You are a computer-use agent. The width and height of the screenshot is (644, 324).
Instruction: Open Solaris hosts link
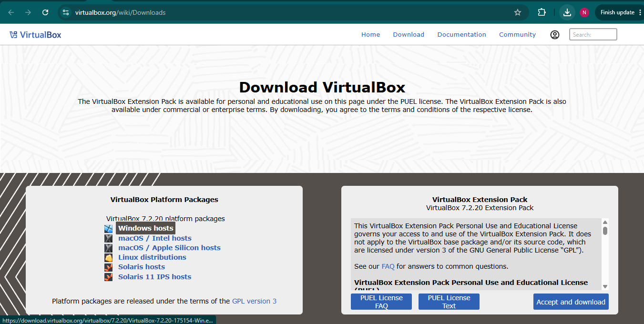142,267
